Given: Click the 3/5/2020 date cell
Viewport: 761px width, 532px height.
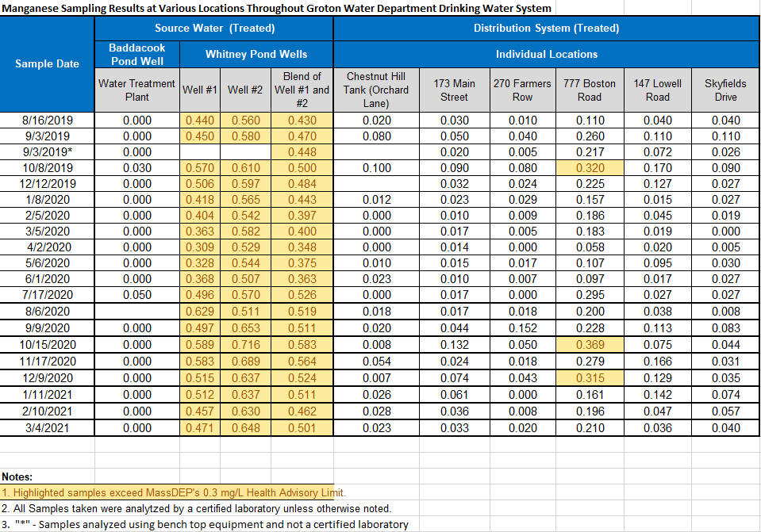Looking at the screenshot, I should (x=47, y=232).
